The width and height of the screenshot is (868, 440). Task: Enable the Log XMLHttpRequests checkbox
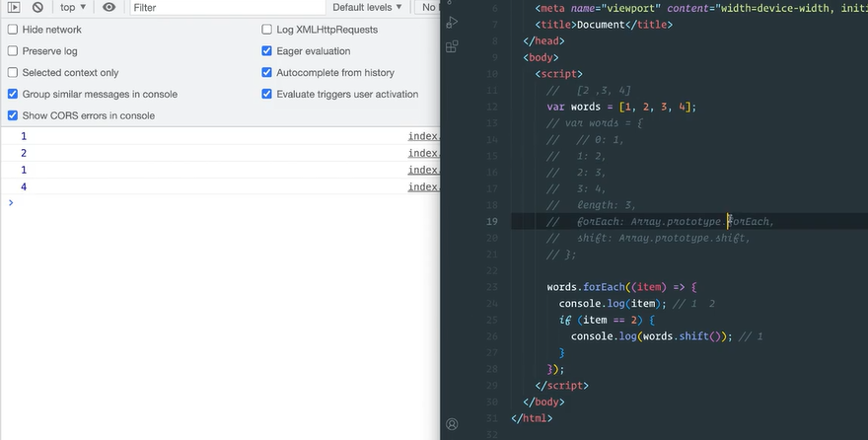coord(267,30)
